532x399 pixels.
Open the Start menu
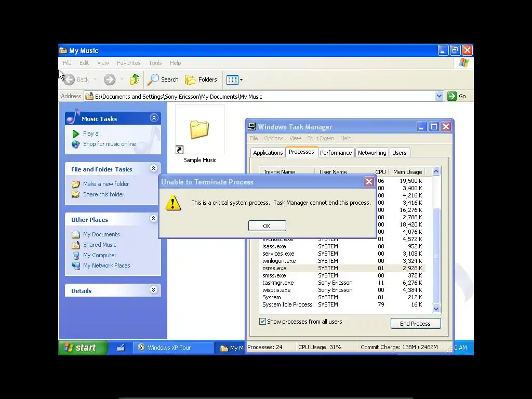pos(83,348)
